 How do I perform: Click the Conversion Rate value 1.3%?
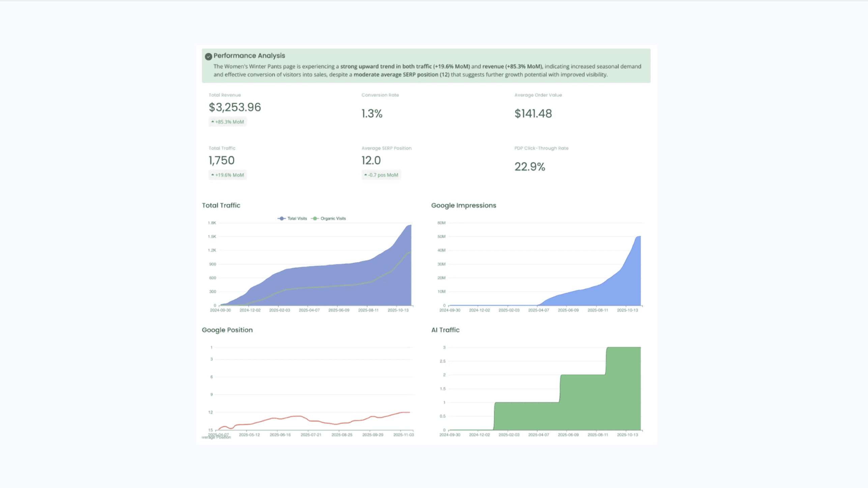click(372, 114)
